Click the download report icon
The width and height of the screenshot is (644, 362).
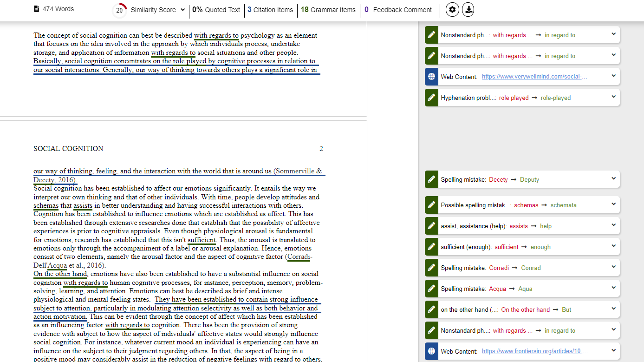tap(468, 9)
